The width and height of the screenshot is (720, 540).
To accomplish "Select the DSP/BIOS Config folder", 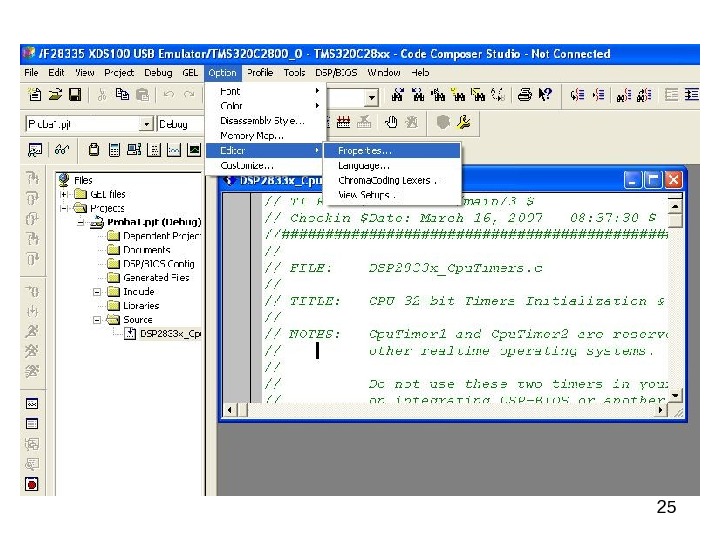I will 151,264.
